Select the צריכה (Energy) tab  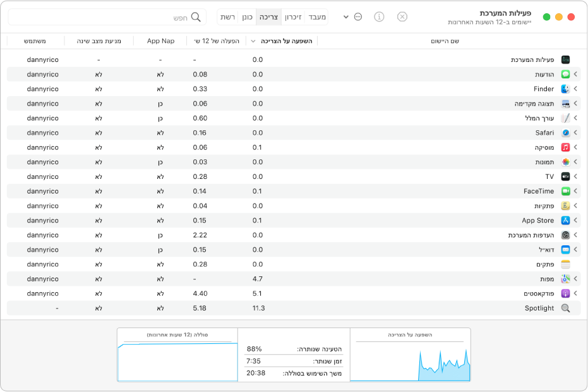[x=268, y=17]
